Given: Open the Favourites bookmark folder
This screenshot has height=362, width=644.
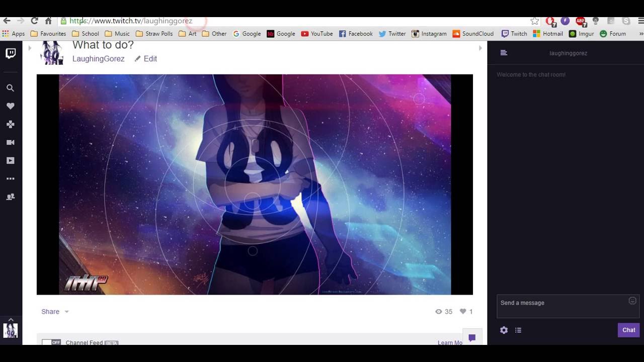Looking at the screenshot, I should 48,34.
